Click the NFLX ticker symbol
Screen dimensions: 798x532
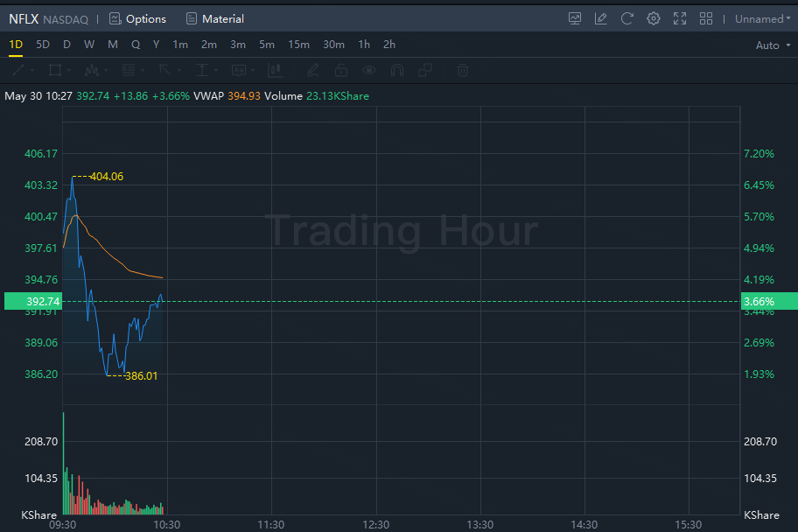[x=24, y=19]
